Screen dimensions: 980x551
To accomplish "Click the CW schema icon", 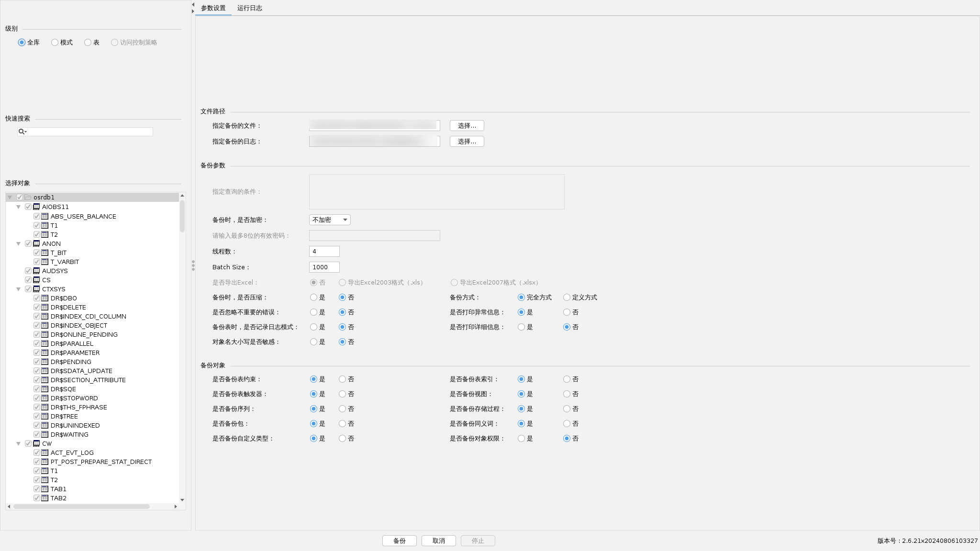I will 36,443.
